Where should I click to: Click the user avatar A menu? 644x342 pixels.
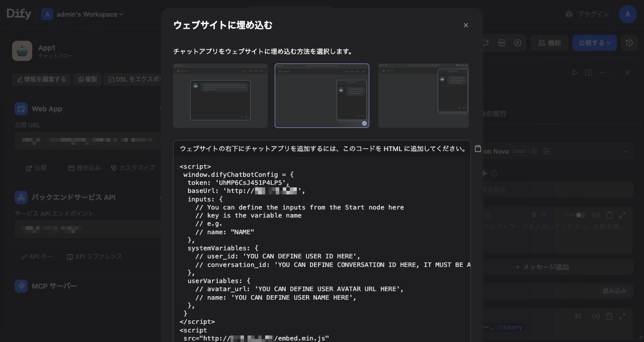(627, 14)
